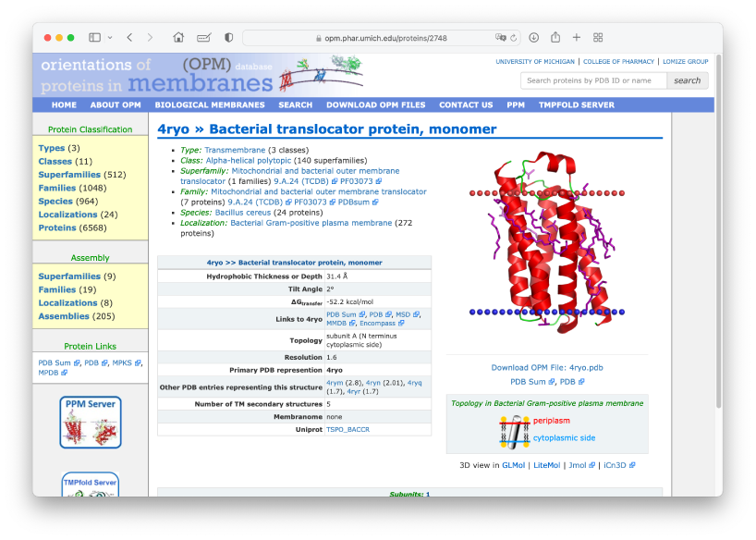
Task: Click the Transmembrane type link
Action: [235, 150]
